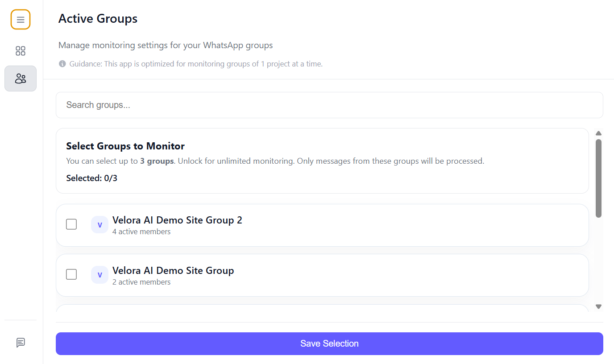Click Velora AI Demo Site Group 2 avatar
The image size is (614, 364).
coord(100,225)
